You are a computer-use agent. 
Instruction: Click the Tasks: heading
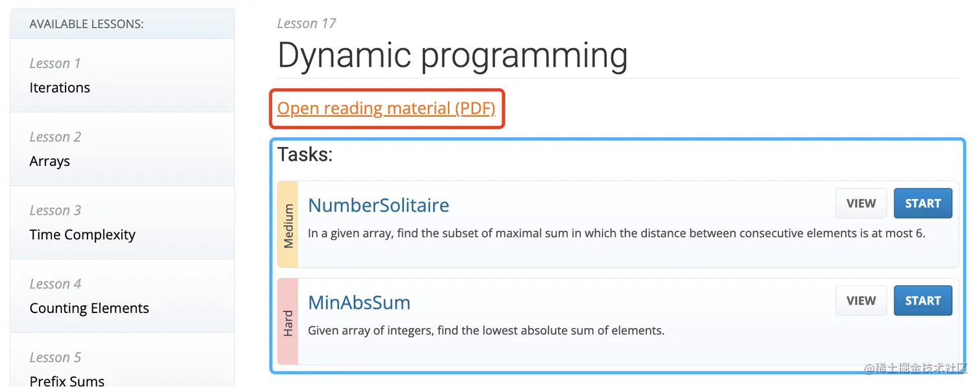point(305,154)
